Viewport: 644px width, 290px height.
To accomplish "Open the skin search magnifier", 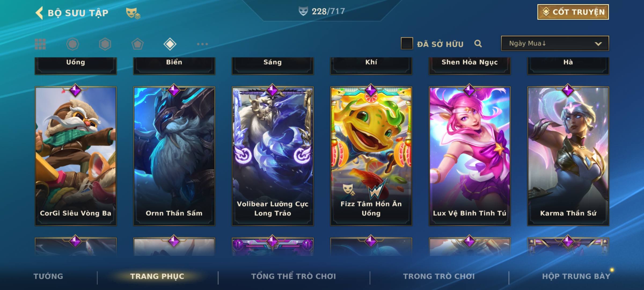I will (x=478, y=44).
